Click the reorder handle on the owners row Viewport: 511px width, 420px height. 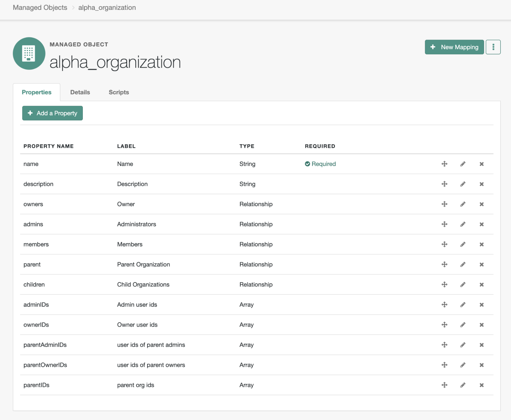[444, 204]
